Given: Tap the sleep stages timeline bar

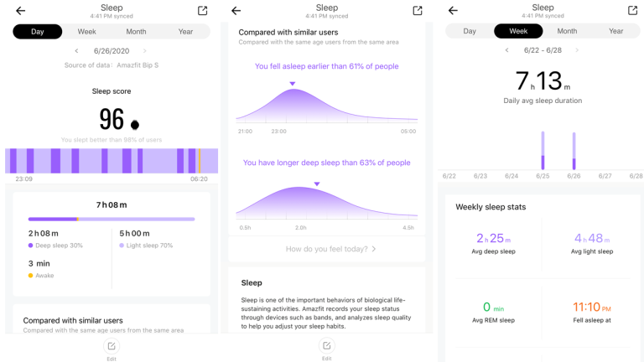Looking at the screenshot, I should click(x=112, y=161).
